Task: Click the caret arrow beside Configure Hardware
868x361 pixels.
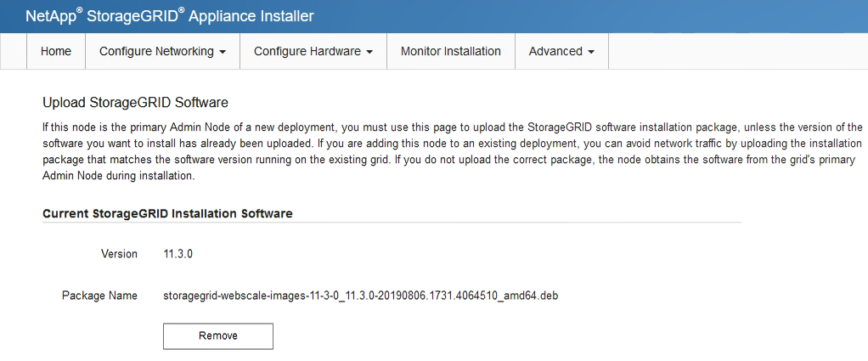Action: tap(369, 52)
